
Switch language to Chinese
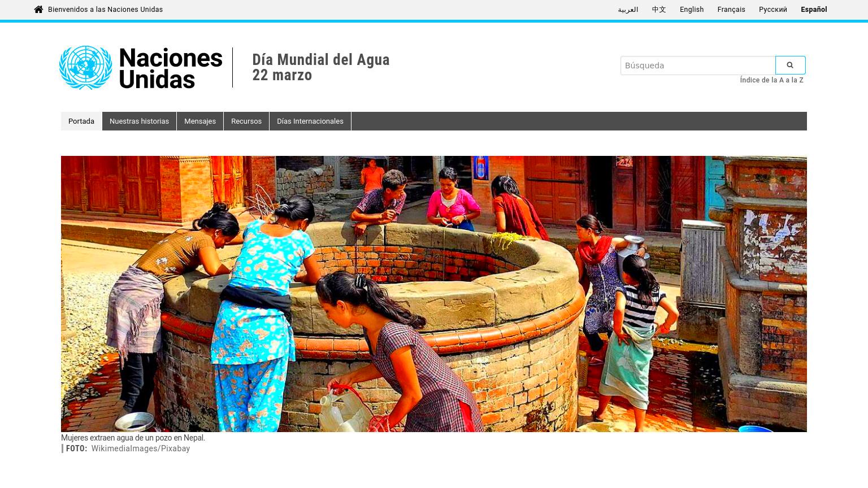(x=659, y=10)
